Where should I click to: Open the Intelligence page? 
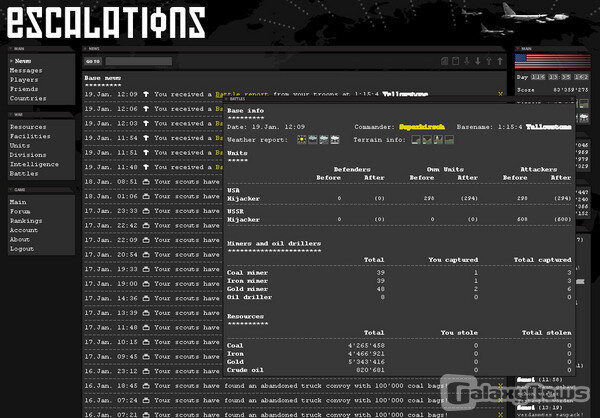pyautogui.click(x=34, y=164)
